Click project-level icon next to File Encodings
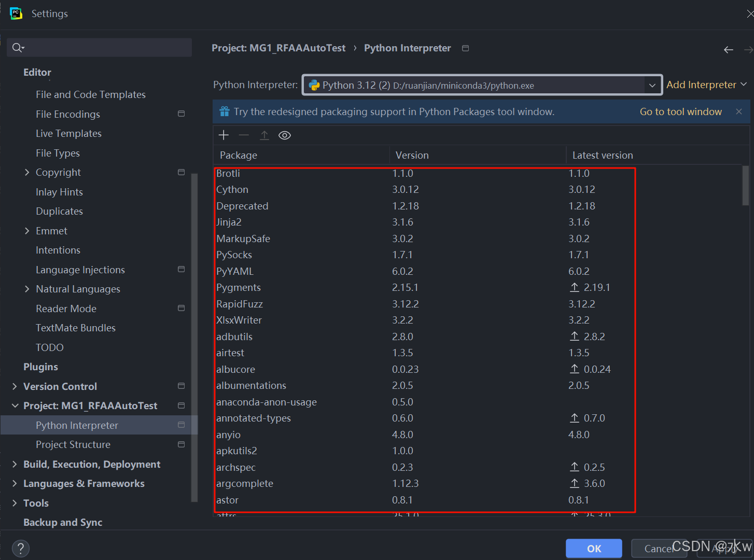 [181, 114]
